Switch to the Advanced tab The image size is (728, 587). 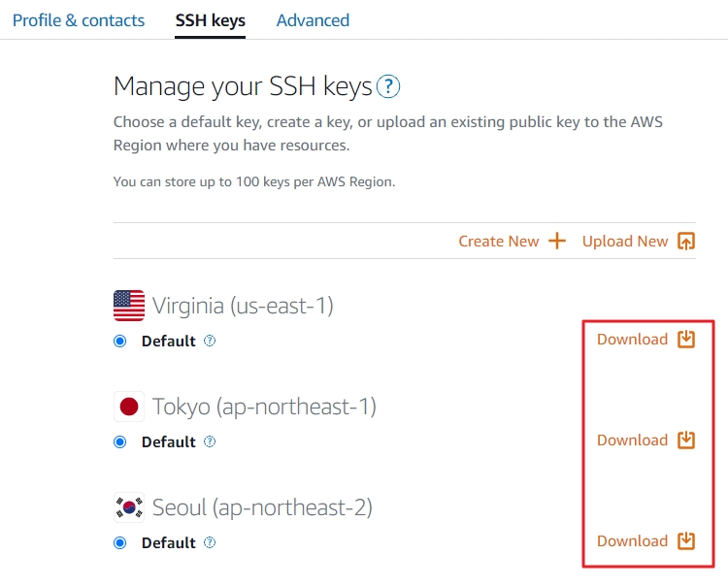pyautogui.click(x=313, y=20)
